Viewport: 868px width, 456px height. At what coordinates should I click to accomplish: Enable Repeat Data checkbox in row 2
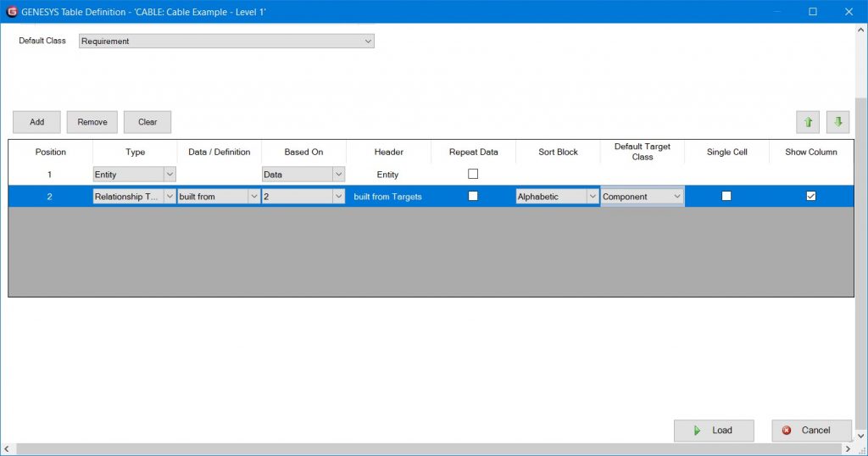(x=473, y=196)
